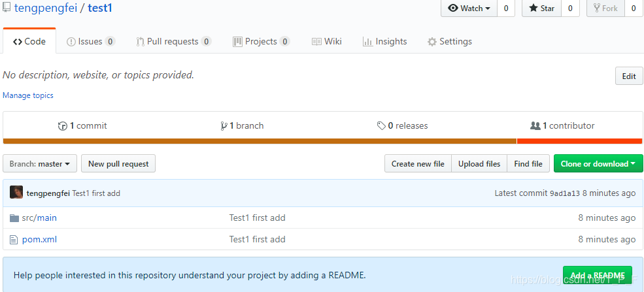Click Create new file
The image size is (644, 292).
tap(418, 163)
